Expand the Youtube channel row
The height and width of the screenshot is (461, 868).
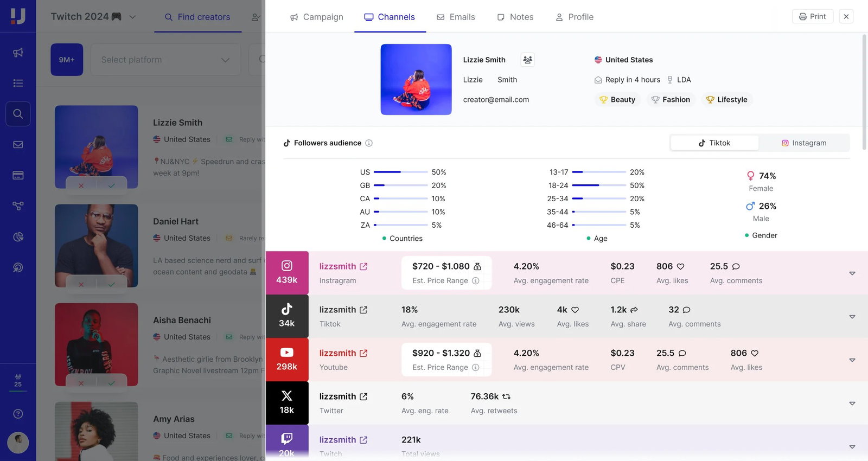(x=852, y=360)
